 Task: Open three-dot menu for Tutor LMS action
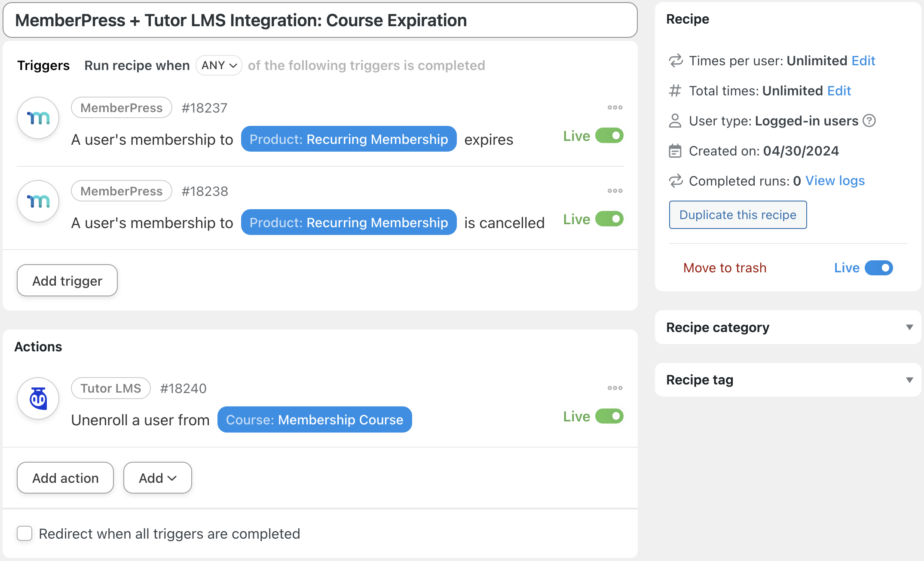615,388
